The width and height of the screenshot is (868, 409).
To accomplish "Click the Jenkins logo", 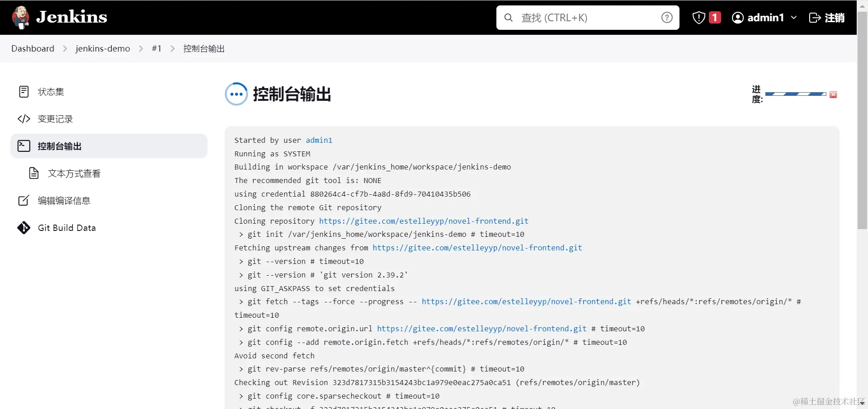I will click(20, 17).
